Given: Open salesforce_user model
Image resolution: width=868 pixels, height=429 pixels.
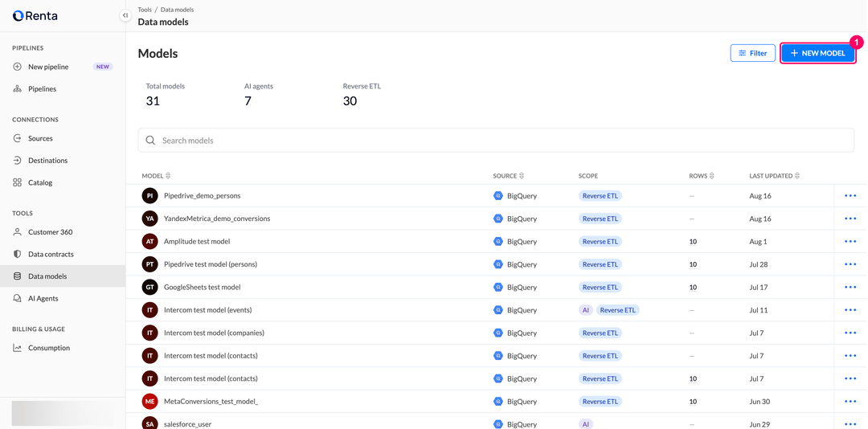Looking at the screenshot, I should pyautogui.click(x=187, y=424).
